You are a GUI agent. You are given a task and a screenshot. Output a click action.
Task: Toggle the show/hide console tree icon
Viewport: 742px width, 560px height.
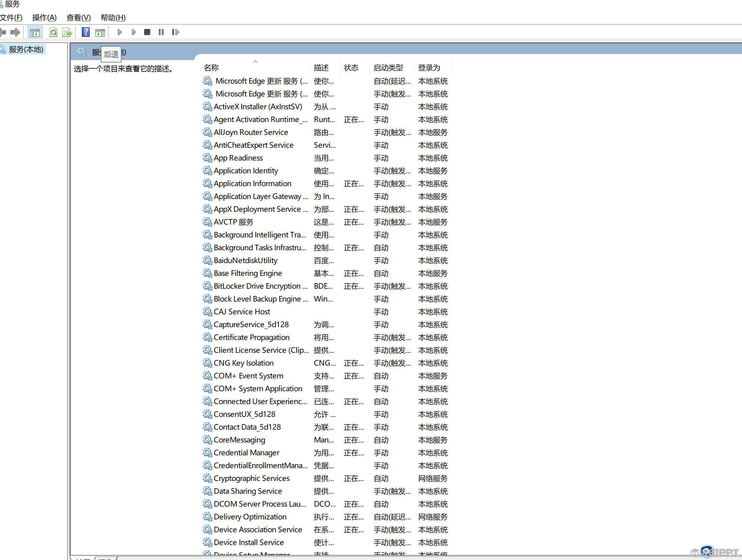coord(35,32)
